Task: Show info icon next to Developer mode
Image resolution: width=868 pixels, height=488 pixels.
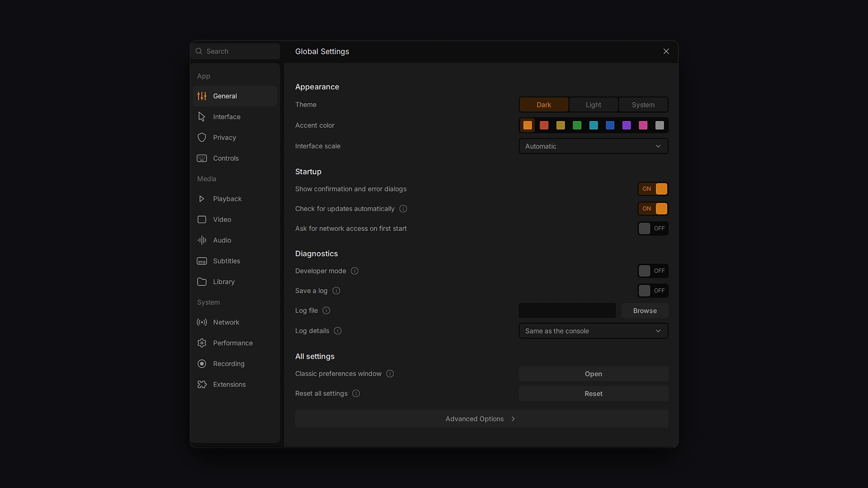Action: click(354, 271)
